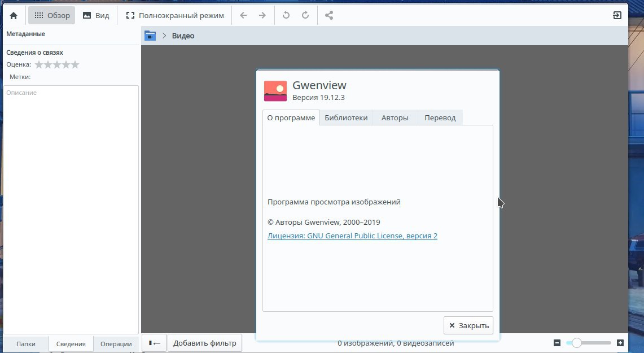Go to the home start page icon
This screenshot has width=644, height=353.
coord(14,16)
